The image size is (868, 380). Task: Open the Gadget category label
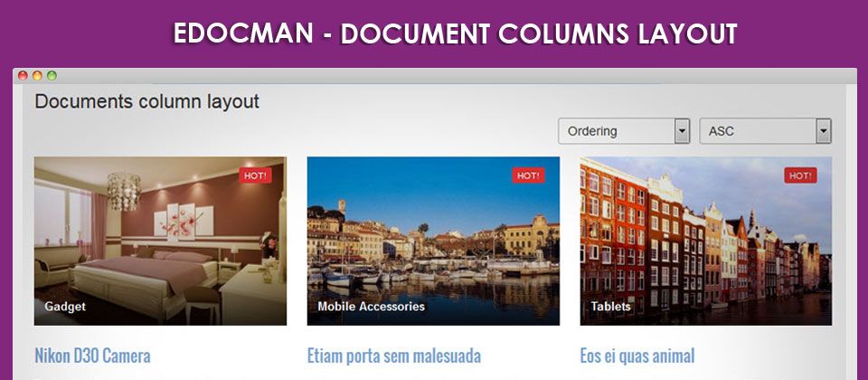(x=65, y=307)
